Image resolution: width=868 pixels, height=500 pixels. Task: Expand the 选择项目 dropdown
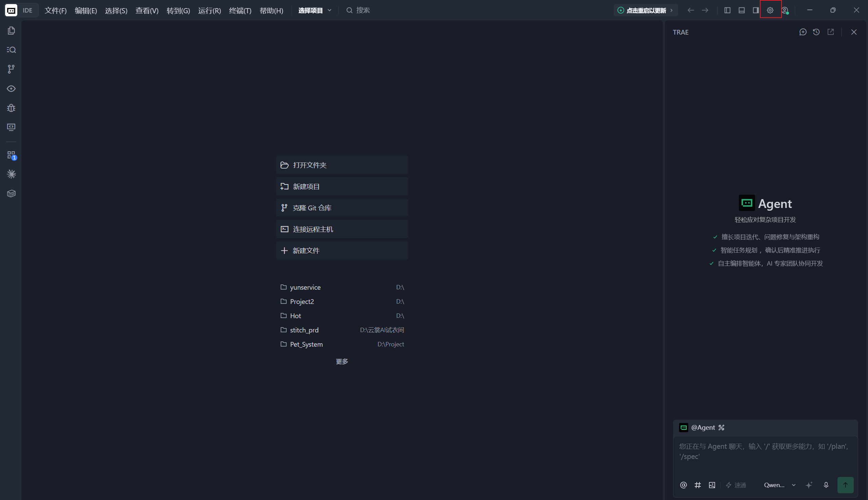315,10
